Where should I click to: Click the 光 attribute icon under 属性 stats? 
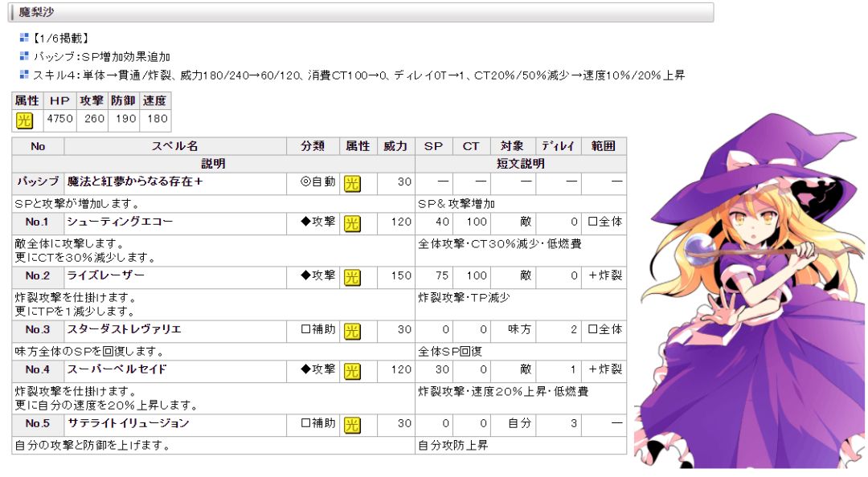[24, 120]
